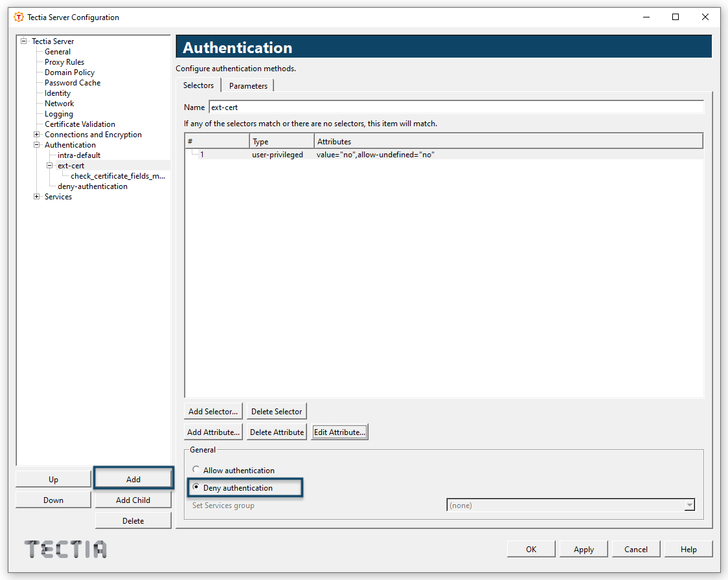
Task: Click the Tectia app icon in title bar
Action: point(19,17)
